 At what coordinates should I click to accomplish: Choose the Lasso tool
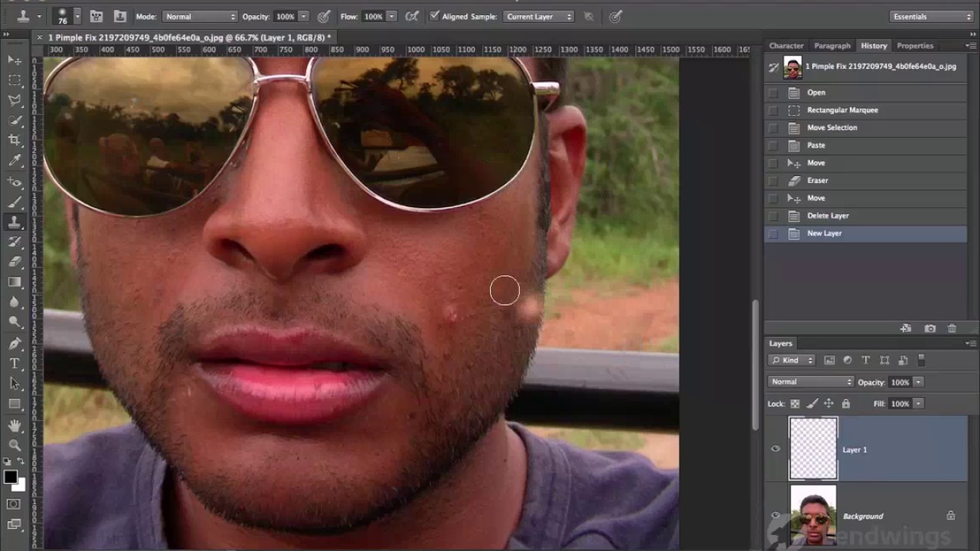(x=15, y=100)
